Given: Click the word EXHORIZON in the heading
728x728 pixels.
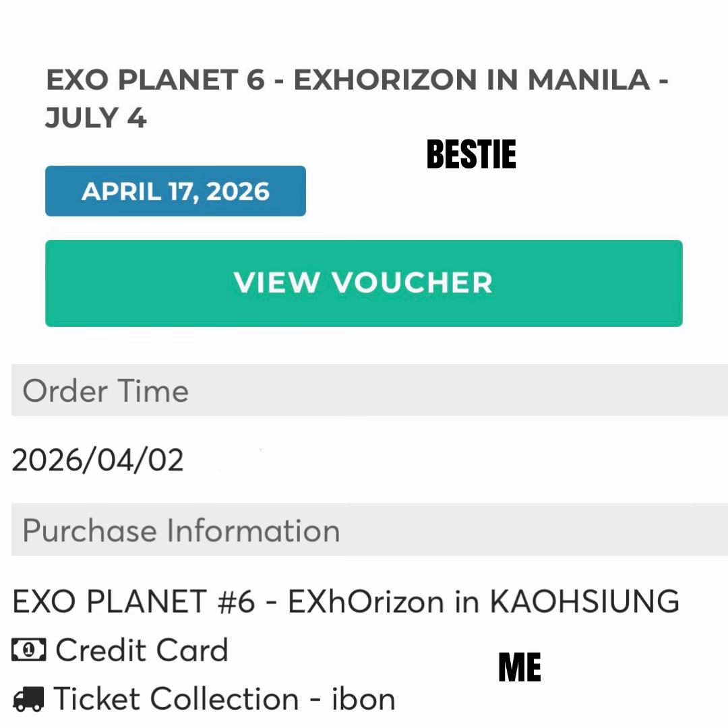Looking at the screenshot, I should coord(386,80).
